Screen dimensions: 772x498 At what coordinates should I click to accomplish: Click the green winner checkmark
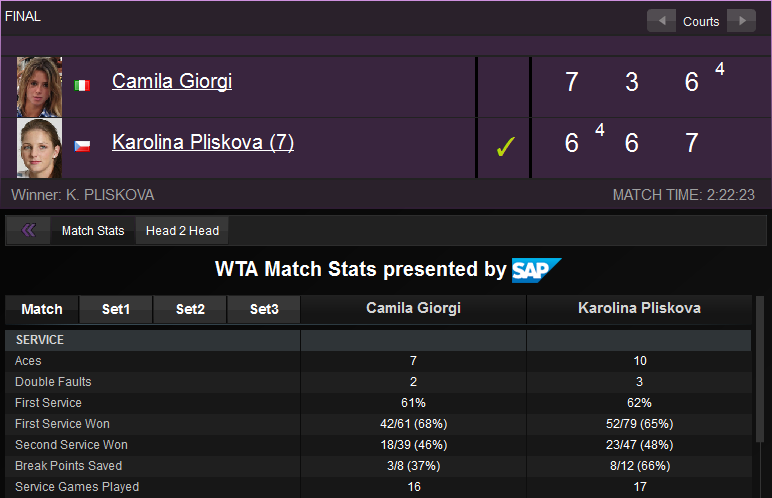pos(505,147)
